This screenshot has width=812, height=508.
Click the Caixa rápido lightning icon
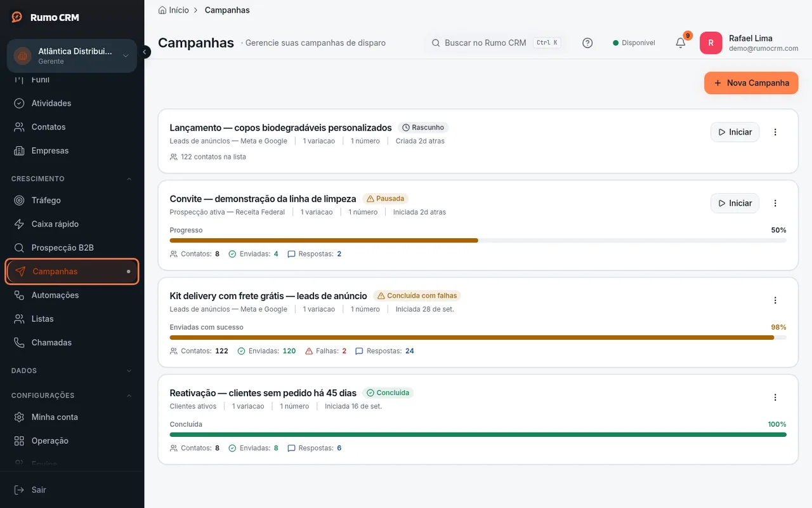pyautogui.click(x=20, y=224)
